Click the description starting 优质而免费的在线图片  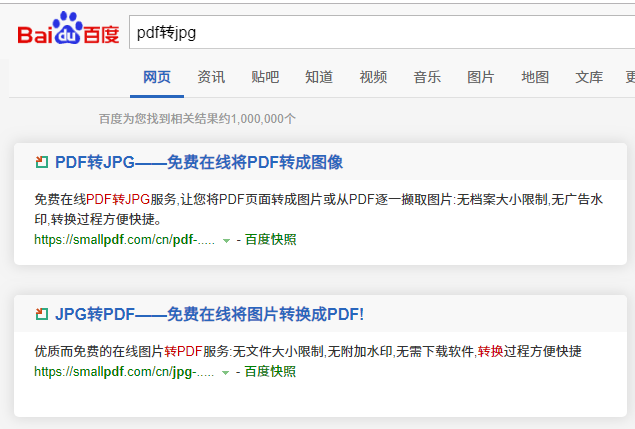(x=308, y=351)
